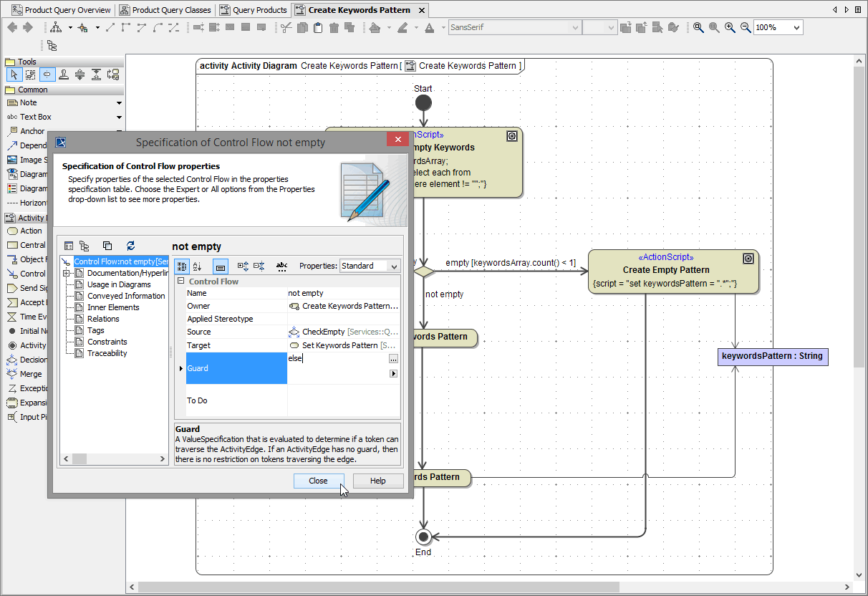The image size is (868, 596).
Task: Click the Paste icon in the main toolbar
Action: tap(318, 27)
